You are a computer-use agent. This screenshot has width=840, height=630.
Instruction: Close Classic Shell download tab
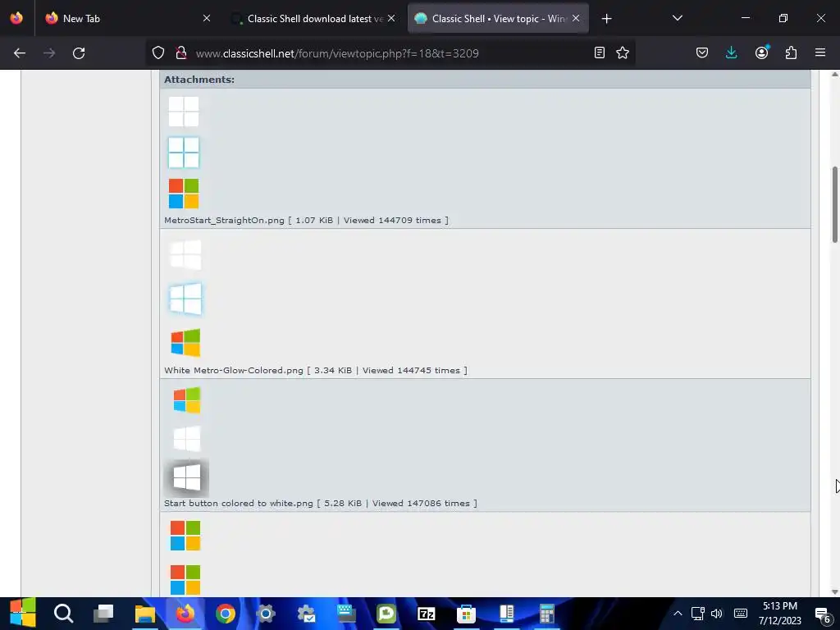[391, 18]
